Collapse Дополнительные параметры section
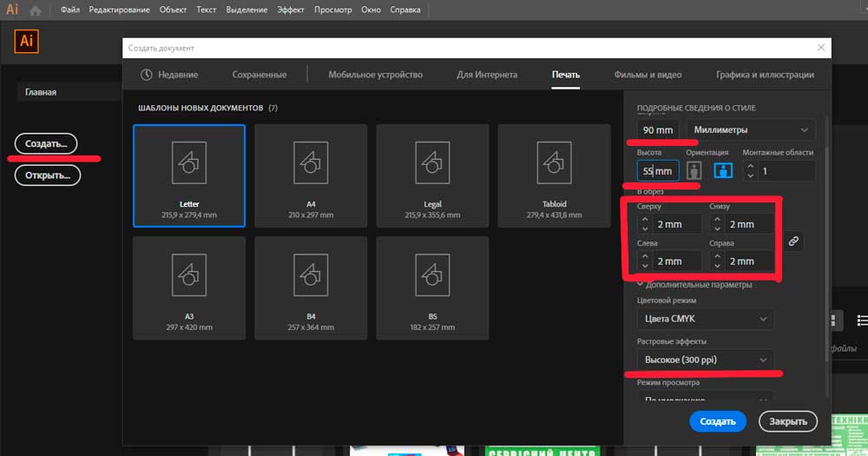The image size is (868, 456). pyautogui.click(x=641, y=284)
